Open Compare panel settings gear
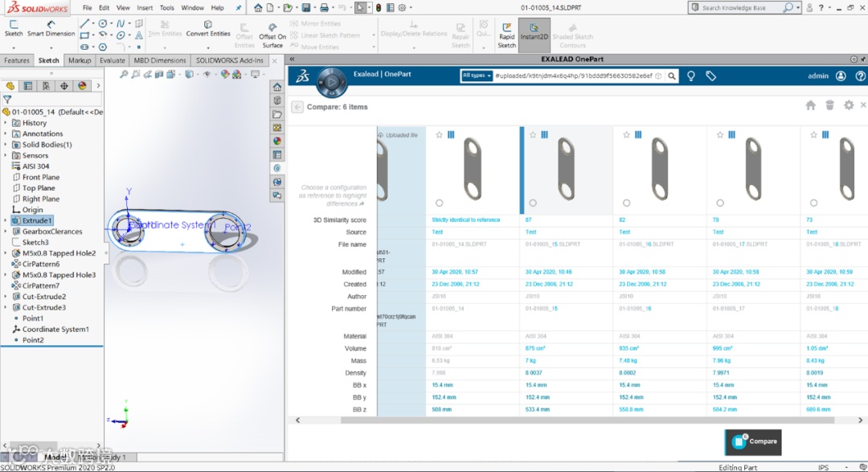Screen dimensions: 868x472 849,105
